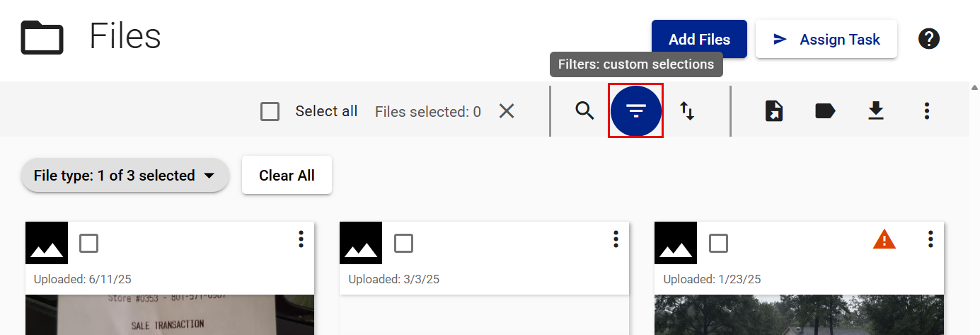Open the sort order icon
The height and width of the screenshot is (335, 980).
687,111
